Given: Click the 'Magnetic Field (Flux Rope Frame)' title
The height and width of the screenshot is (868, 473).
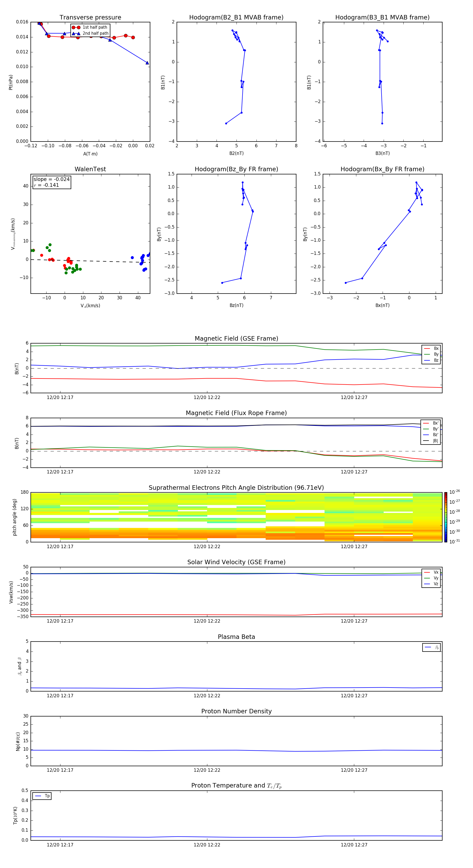Looking at the screenshot, I should click(x=236, y=413).
